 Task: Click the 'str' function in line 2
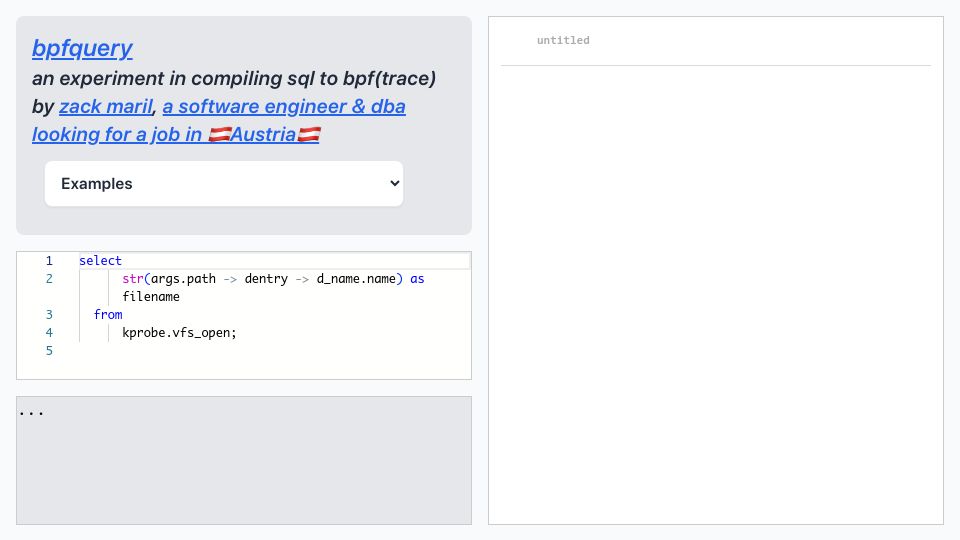133,279
